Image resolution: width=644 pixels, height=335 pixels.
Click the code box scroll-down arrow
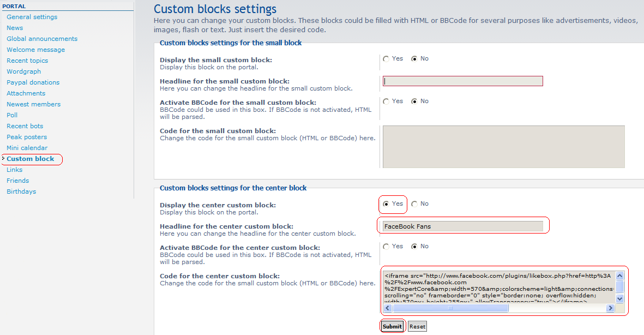(x=619, y=298)
